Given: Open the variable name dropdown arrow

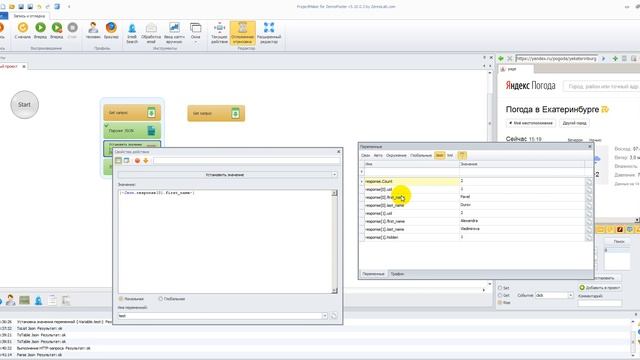Looking at the screenshot, I should click(325, 316).
